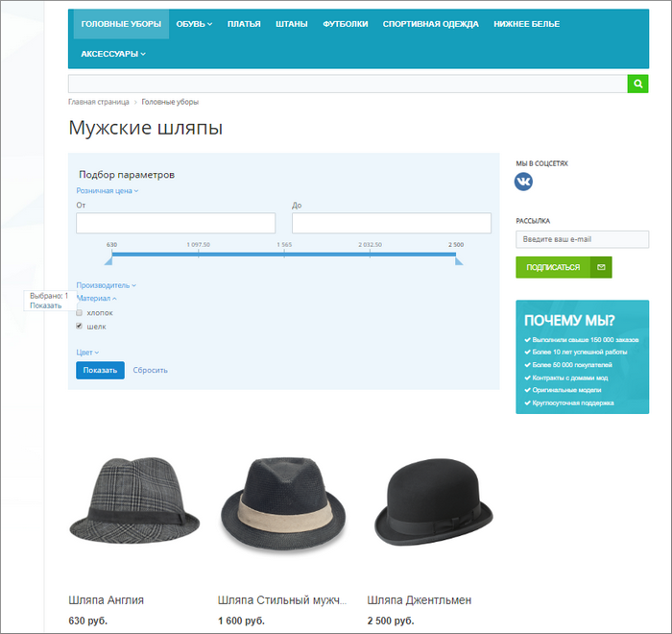672x634 pixels.
Task: Click Показать in the Выбрано popup
Action: coord(46,305)
